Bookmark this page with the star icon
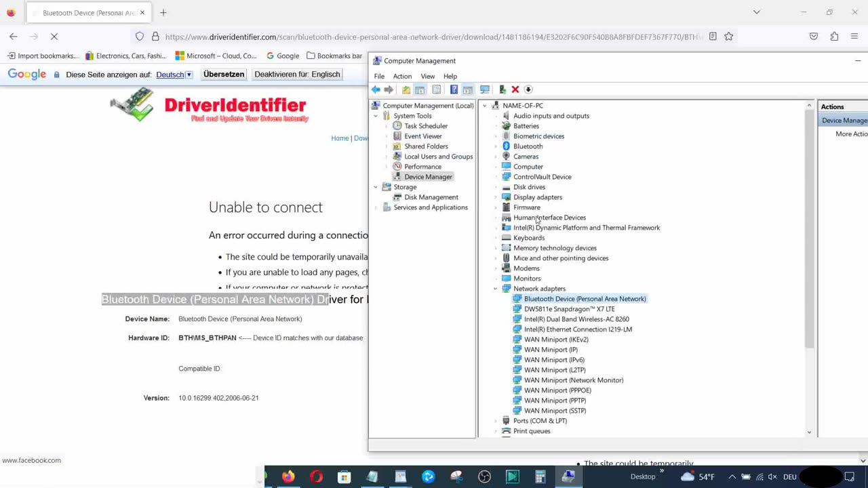The width and height of the screenshot is (868, 488). (x=728, y=37)
